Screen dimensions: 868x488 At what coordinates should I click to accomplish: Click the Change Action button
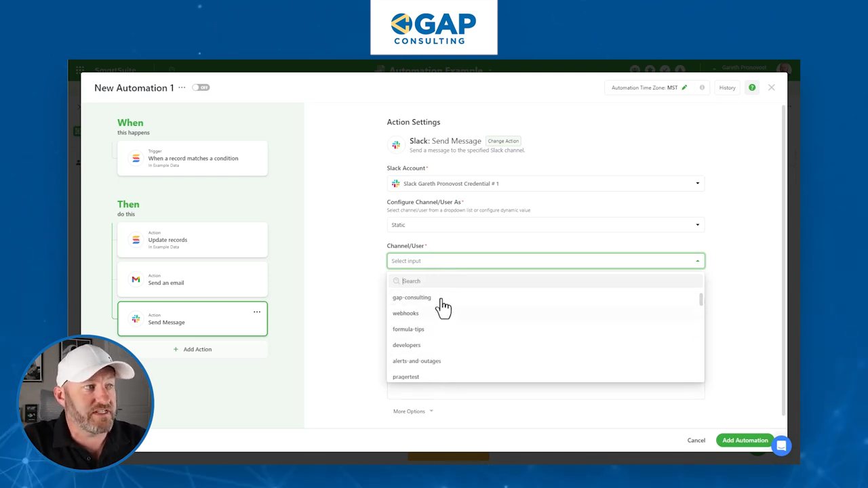(x=503, y=141)
